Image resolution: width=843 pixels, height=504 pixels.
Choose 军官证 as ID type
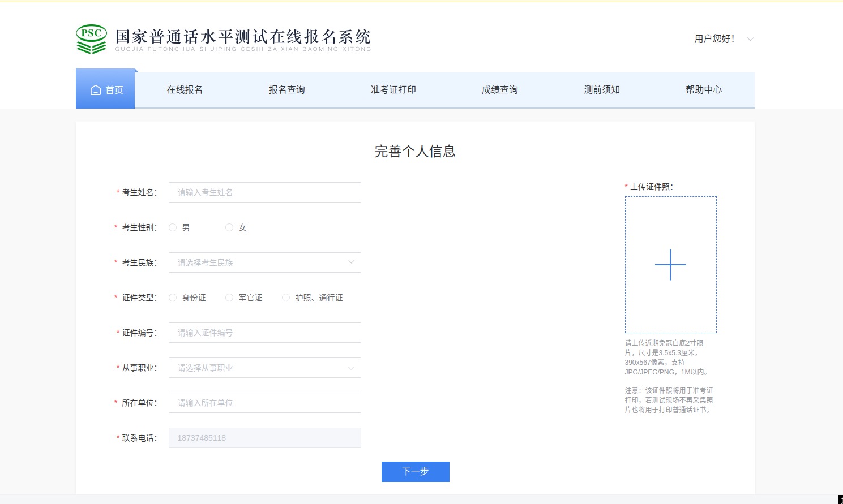coord(229,298)
